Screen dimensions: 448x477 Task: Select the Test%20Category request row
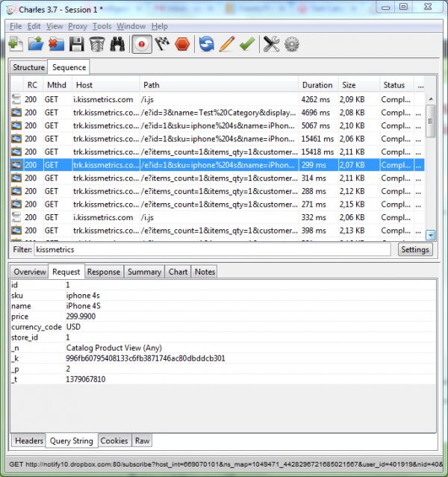(217, 113)
